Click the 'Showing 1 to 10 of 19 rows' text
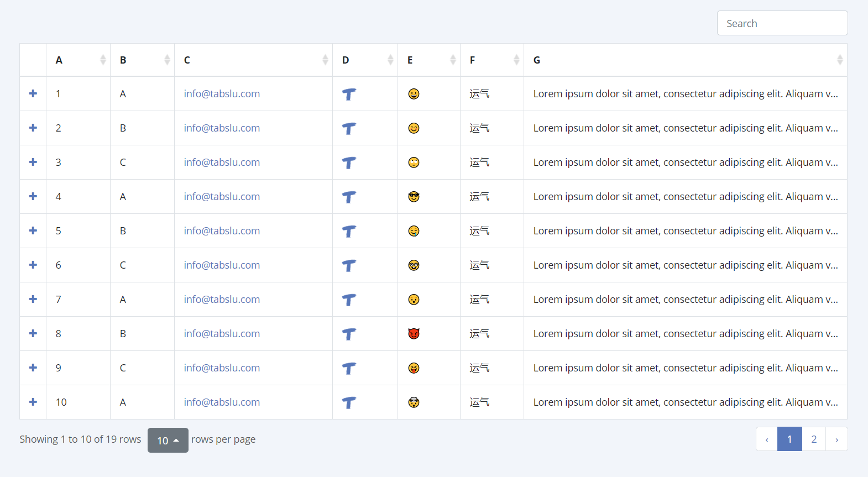This screenshot has height=477, width=868. pos(80,439)
